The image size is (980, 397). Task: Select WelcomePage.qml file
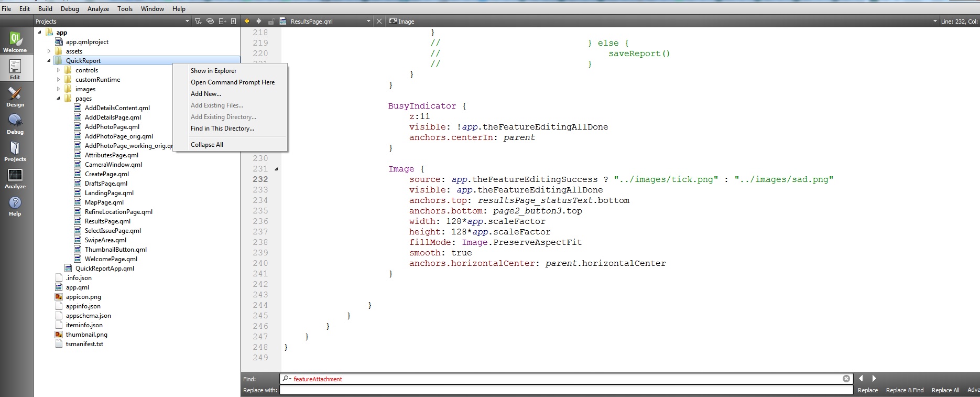pyautogui.click(x=111, y=259)
